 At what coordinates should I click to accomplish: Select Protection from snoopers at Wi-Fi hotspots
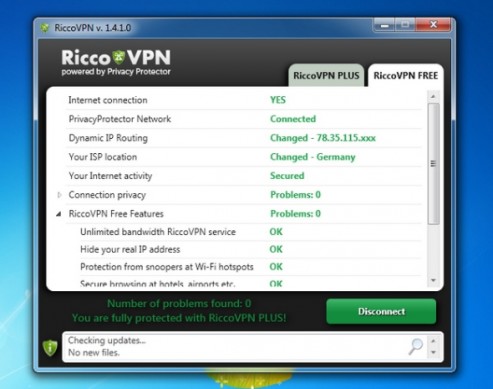click(251, 267)
